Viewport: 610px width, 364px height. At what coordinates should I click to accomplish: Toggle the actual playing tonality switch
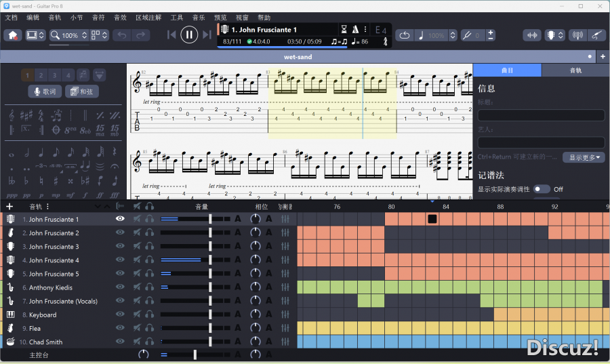(x=542, y=189)
